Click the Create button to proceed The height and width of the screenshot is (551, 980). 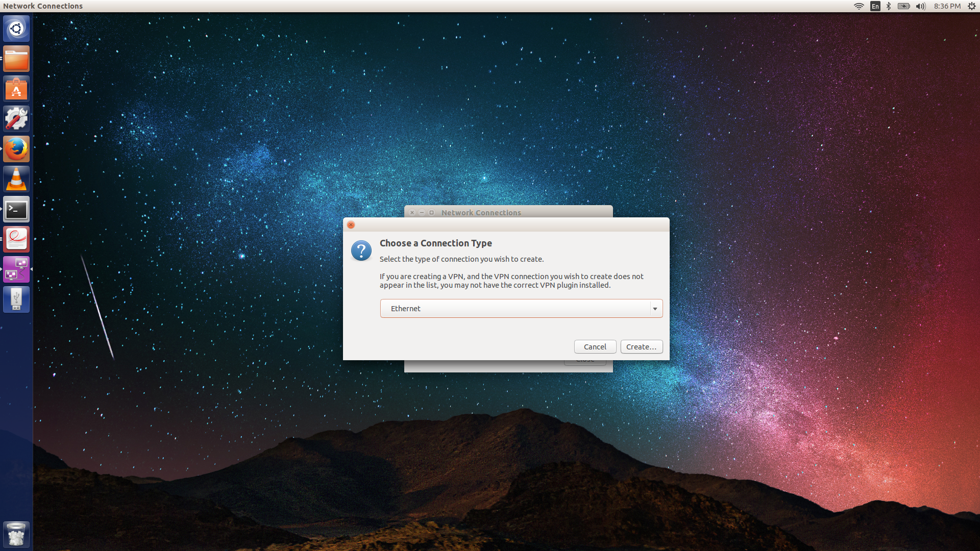(641, 346)
